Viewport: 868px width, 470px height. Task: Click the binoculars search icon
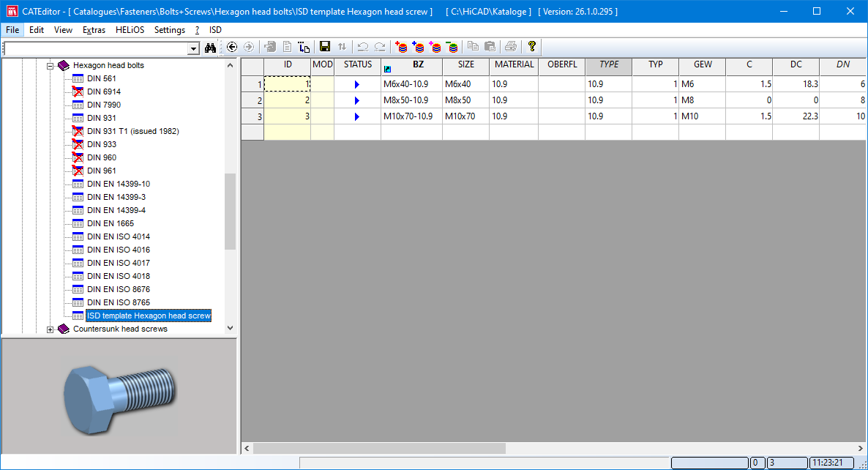coord(210,48)
